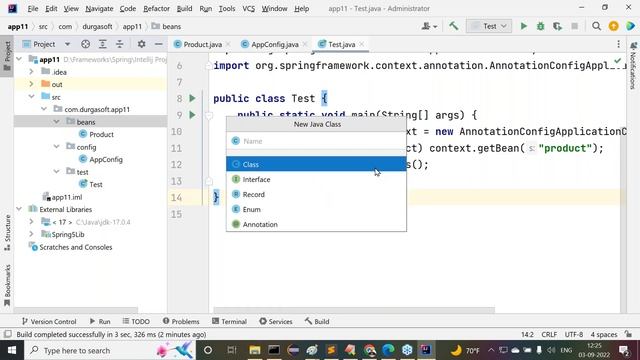Open File Explorer from taskbar
The image size is (640, 360).
[x=255, y=350]
